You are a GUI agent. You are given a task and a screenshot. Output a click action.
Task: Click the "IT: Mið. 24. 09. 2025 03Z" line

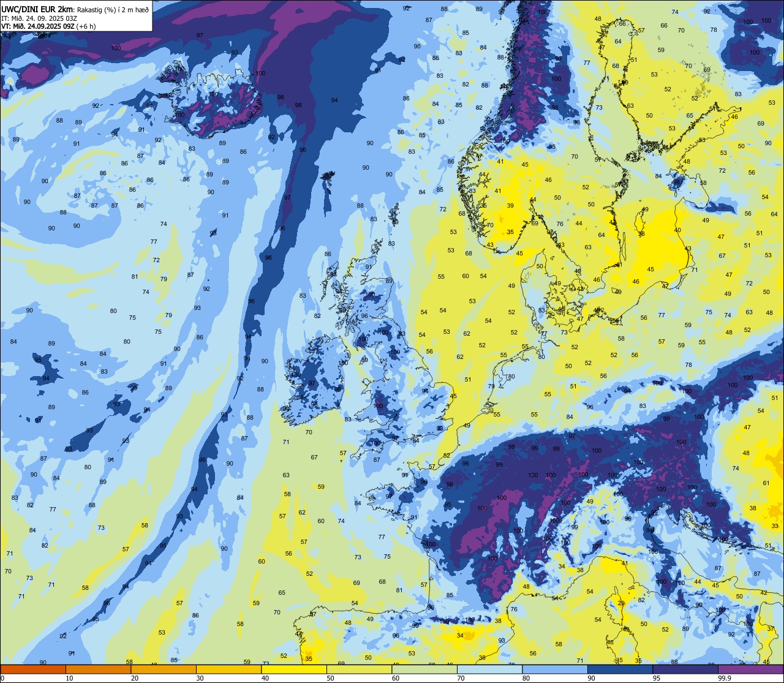click(x=39, y=18)
